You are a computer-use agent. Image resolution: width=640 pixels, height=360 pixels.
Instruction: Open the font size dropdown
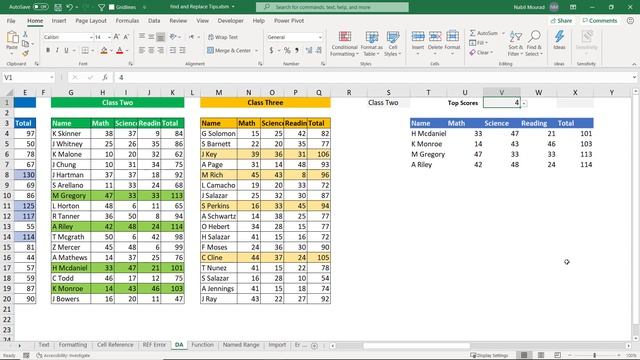(x=109, y=37)
